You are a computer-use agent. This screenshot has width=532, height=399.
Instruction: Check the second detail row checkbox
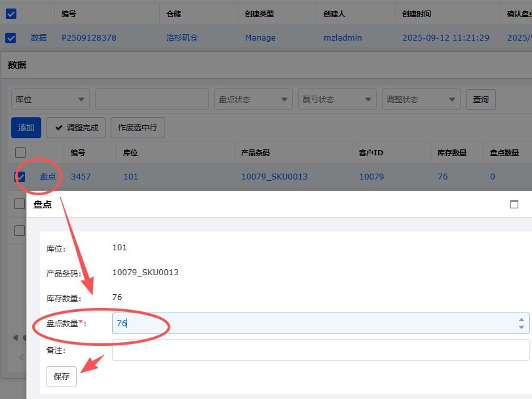(20, 204)
